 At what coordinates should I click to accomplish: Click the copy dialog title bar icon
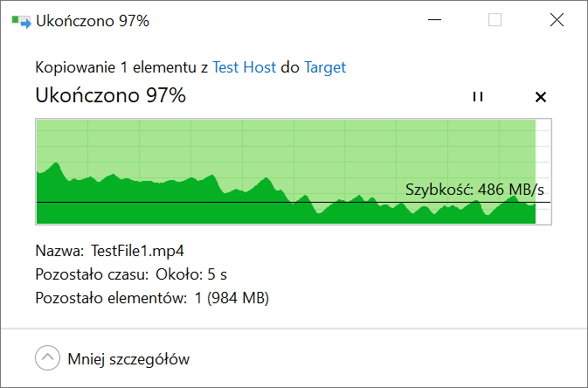pos(21,21)
